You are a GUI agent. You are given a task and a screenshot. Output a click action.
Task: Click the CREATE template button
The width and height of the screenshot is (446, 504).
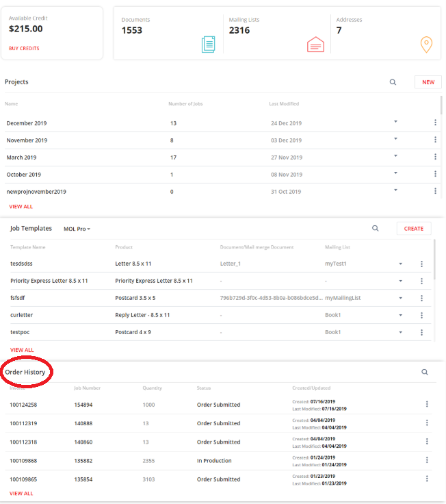pyautogui.click(x=413, y=229)
